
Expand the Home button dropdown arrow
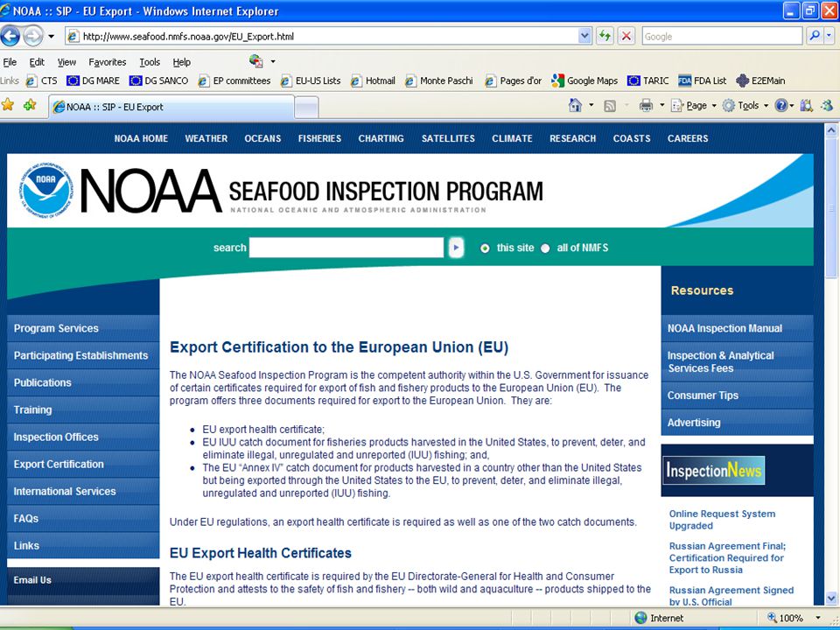[x=591, y=106]
